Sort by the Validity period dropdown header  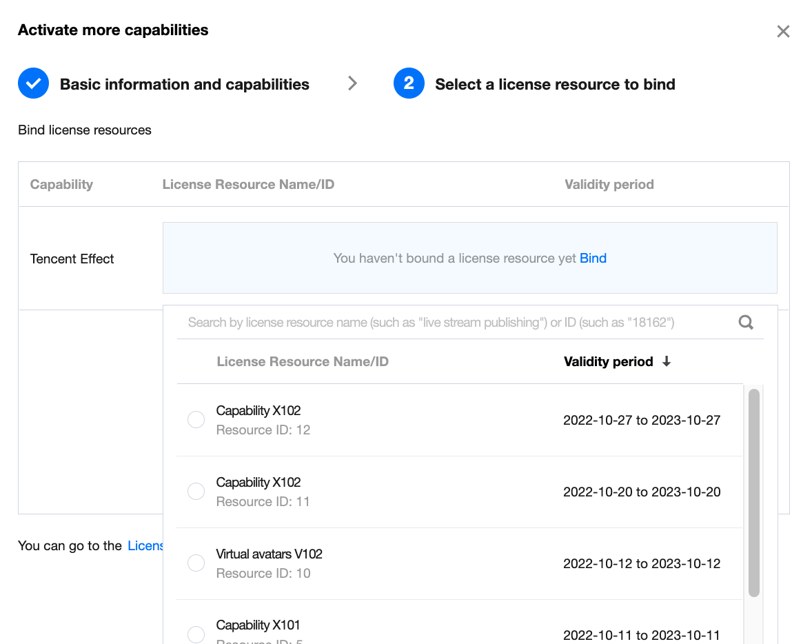(608, 361)
